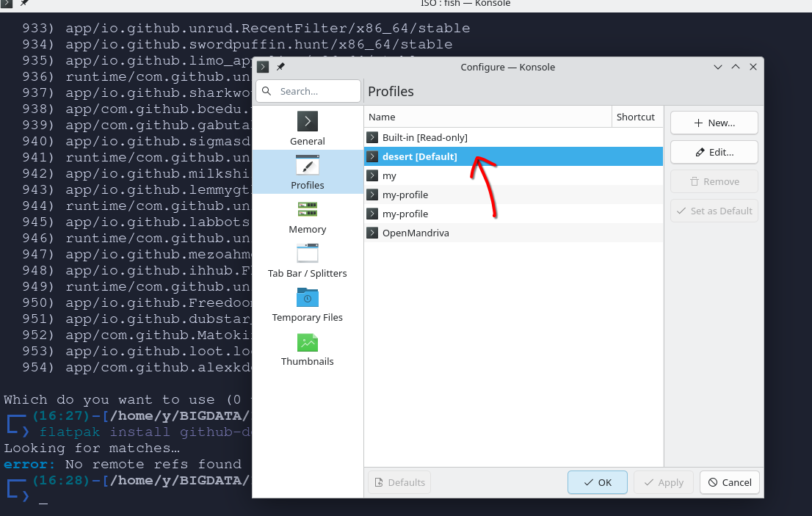This screenshot has width=812, height=516.
Task: Select the Built-in [Read-only] profile
Action: pyautogui.click(x=513, y=137)
